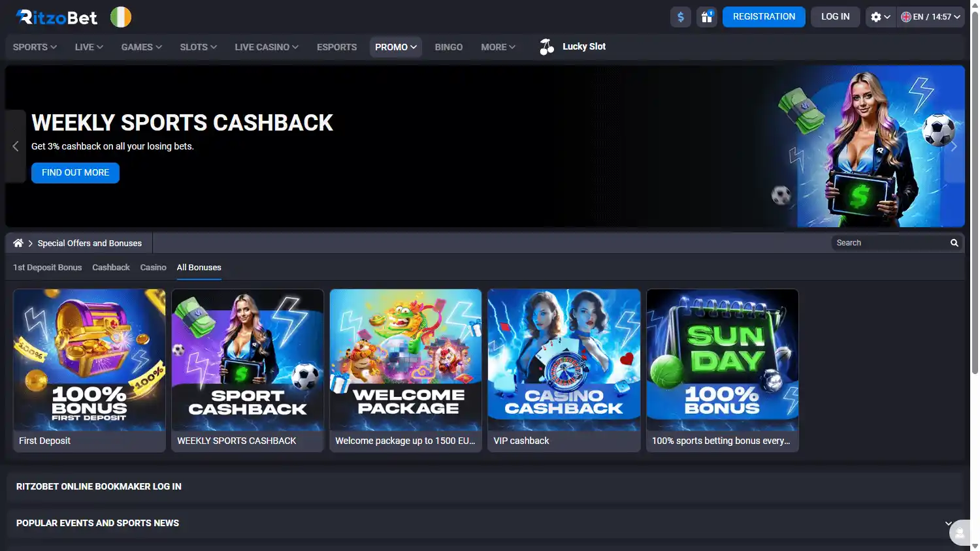Click the Irish flag icon
This screenshot has height=551, width=980.
coord(121,17)
